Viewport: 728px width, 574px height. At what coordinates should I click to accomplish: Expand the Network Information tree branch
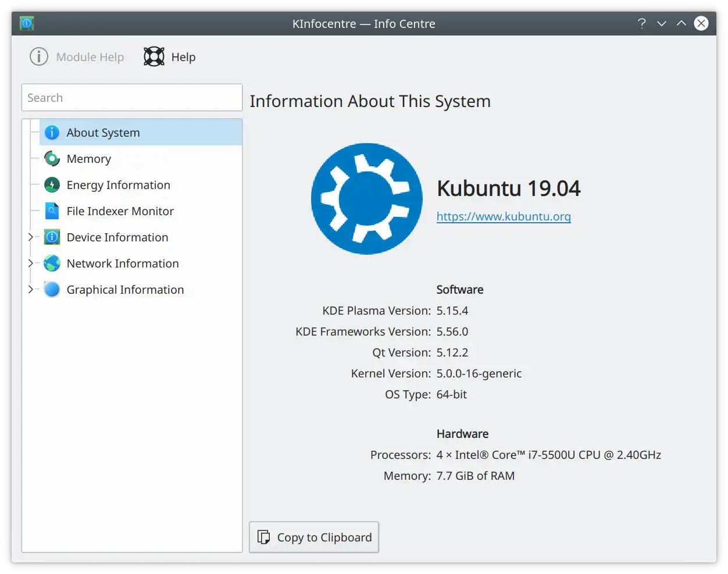30,263
